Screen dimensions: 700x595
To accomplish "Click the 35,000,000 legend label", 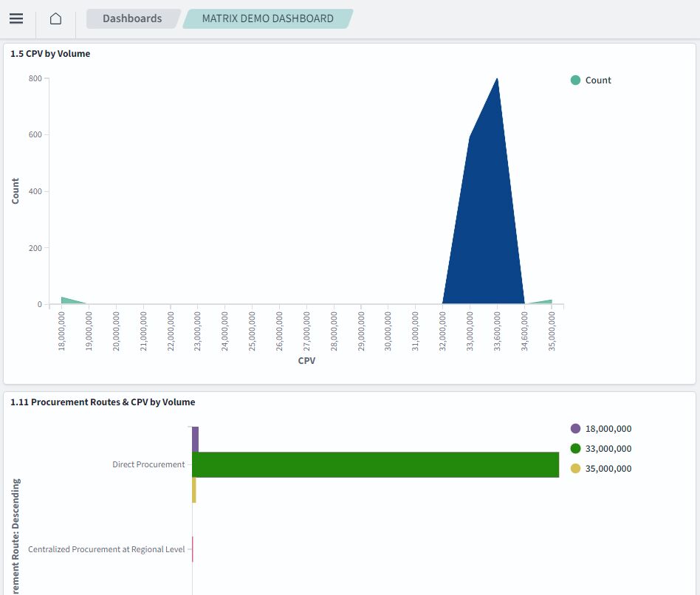I will click(x=608, y=469).
